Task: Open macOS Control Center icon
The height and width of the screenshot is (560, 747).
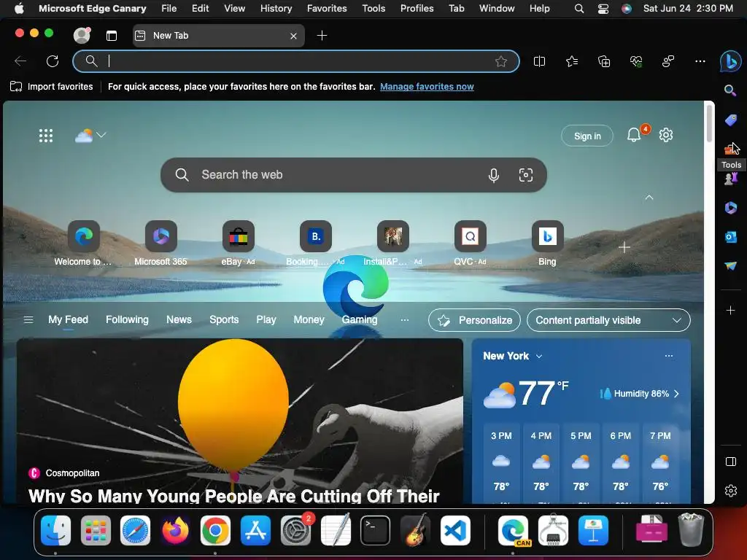Action: click(x=603, y=9)
